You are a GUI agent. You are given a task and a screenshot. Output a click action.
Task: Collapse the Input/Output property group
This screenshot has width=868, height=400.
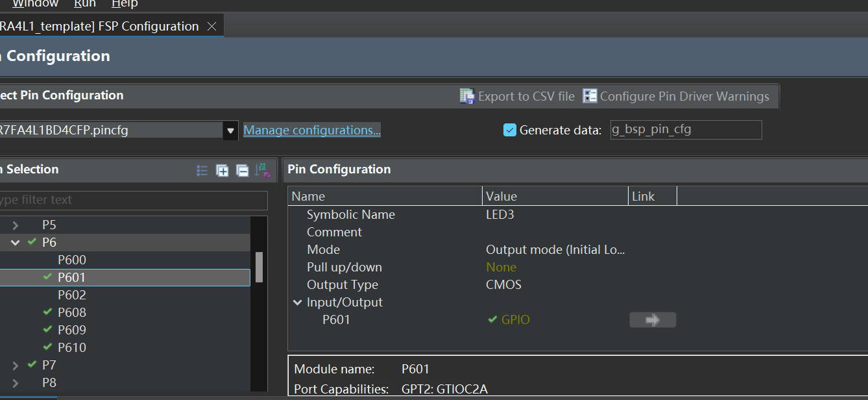297,302
